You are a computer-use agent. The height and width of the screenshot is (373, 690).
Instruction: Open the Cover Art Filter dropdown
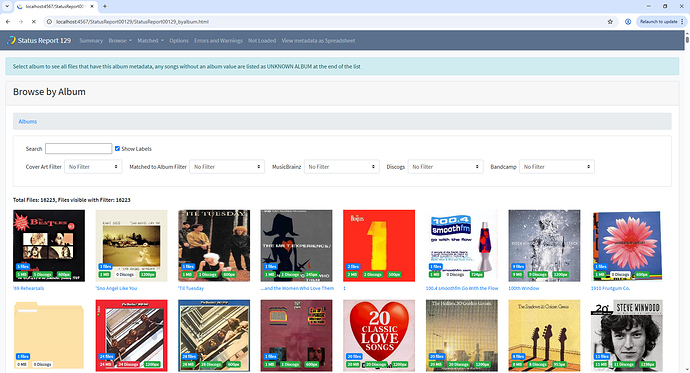(93, 167)
